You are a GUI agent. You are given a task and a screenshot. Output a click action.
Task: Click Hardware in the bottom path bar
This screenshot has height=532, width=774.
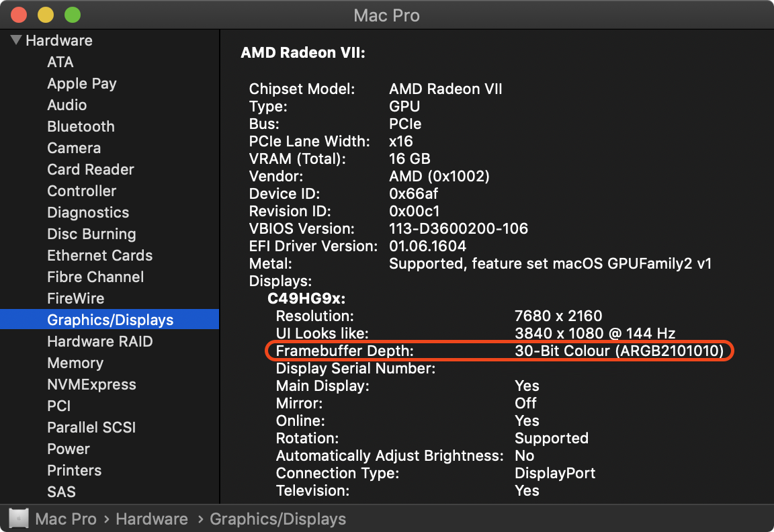click(152, 519)
